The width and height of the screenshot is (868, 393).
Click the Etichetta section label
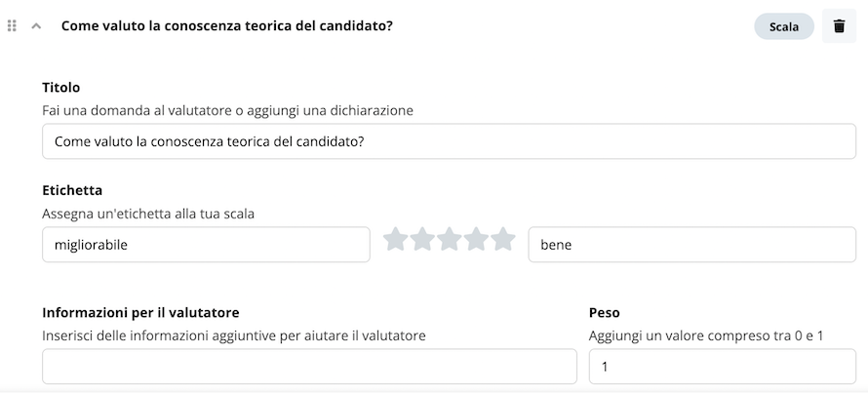pyautogui.click(x=72, y=190)
